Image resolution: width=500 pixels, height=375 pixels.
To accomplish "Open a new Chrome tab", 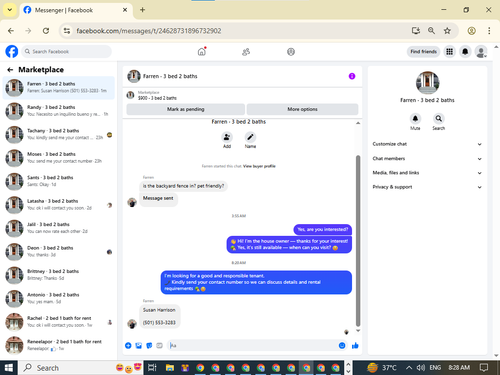I will (x=142, y=10).
